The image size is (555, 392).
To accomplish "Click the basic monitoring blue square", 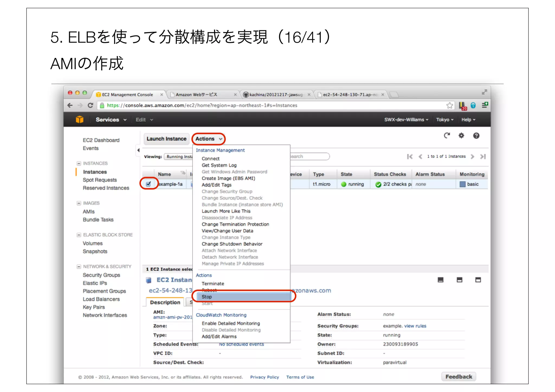I will point(463,184).
